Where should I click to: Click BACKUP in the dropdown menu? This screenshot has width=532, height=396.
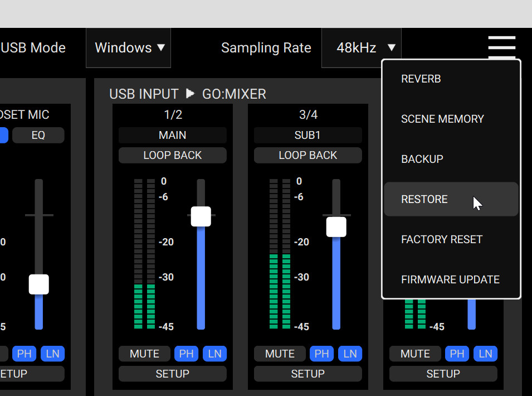point(422,160)
